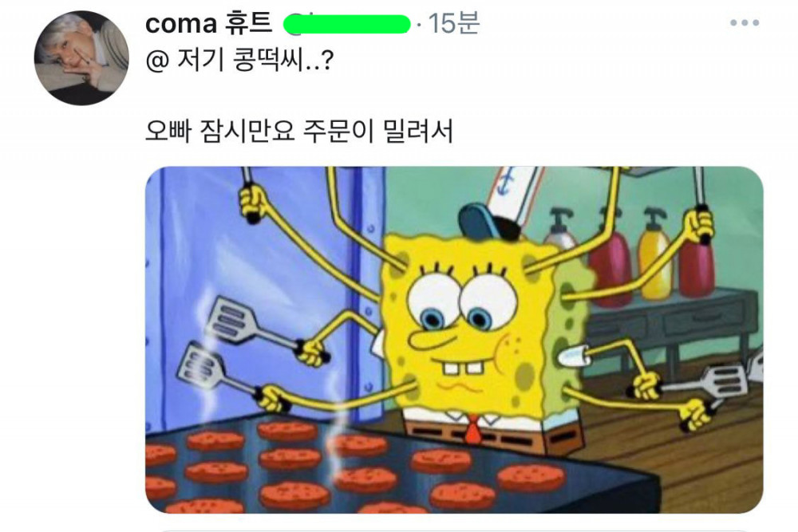Open the author's round profile picture
Screen dimensions: 798x532
pyautogui.click(x=81, y=58)
